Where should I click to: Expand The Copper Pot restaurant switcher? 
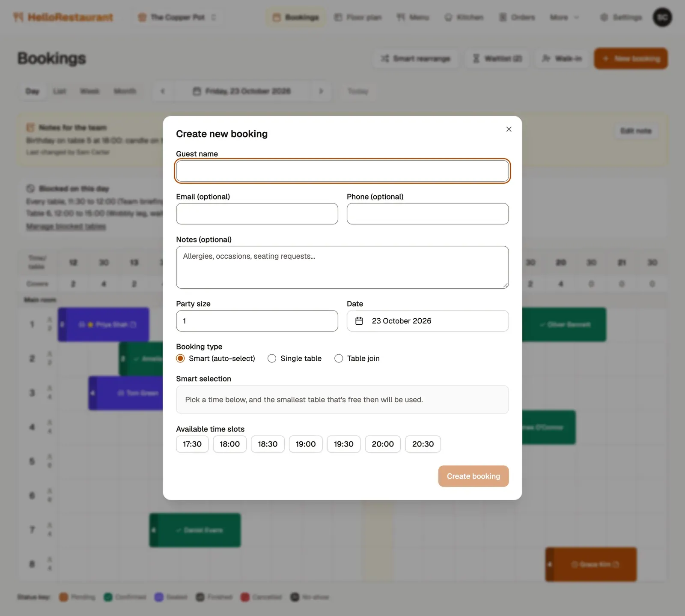(x=177, y=17)
